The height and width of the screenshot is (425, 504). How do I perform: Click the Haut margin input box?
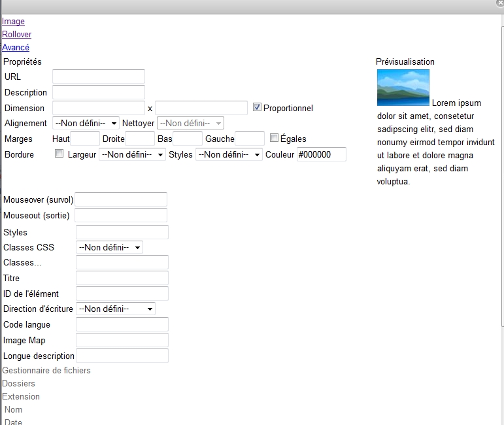[x=85, y=139]
